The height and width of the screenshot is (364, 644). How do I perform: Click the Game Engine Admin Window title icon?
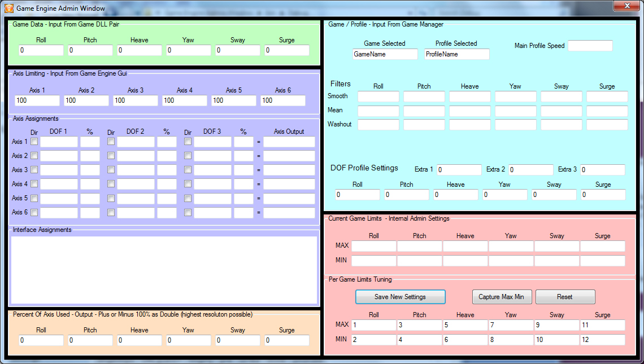pos(8,8)
